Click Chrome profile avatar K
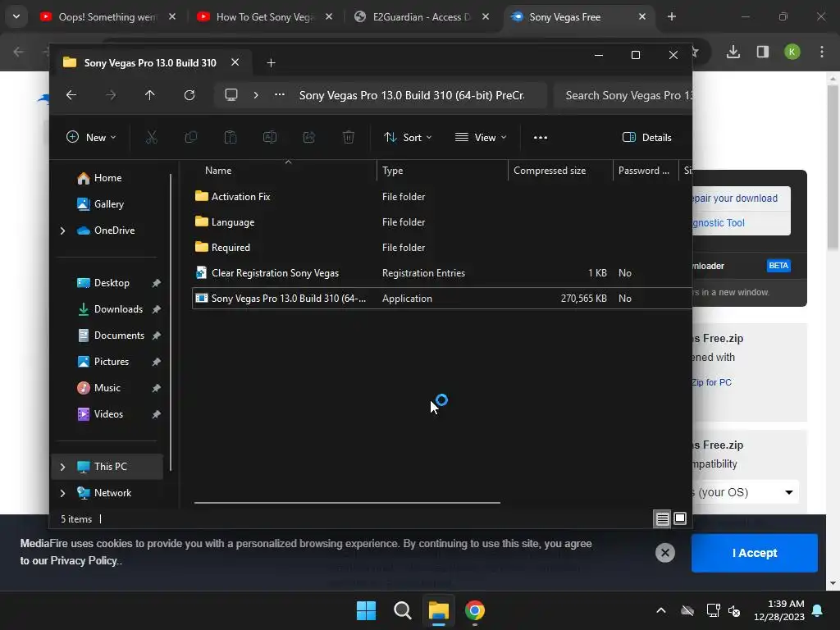 [x=792, y=52]
